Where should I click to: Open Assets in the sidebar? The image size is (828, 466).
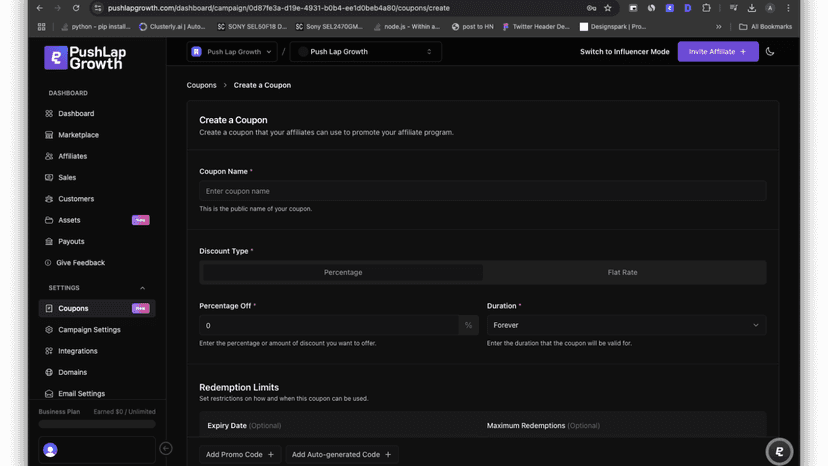69,220
